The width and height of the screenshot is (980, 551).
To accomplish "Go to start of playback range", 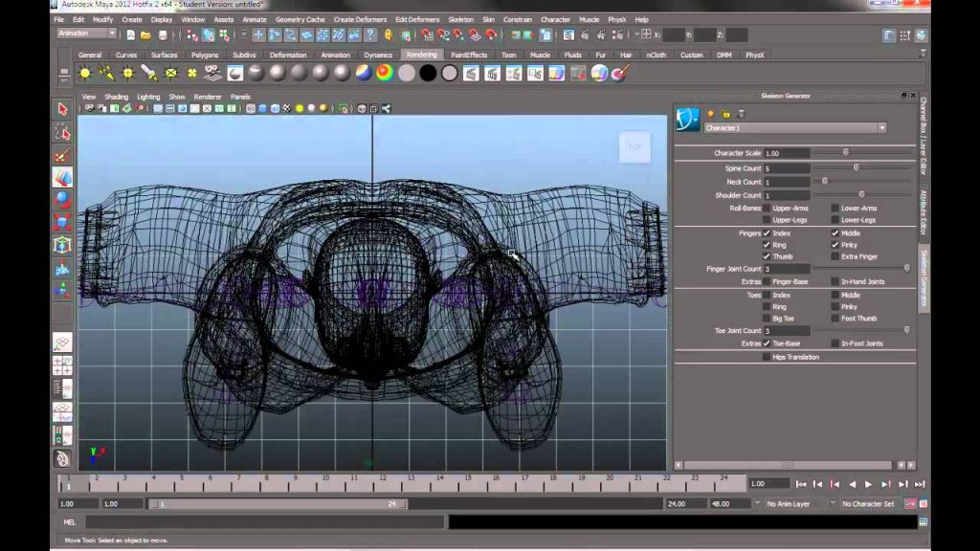I will pos(801,484).
